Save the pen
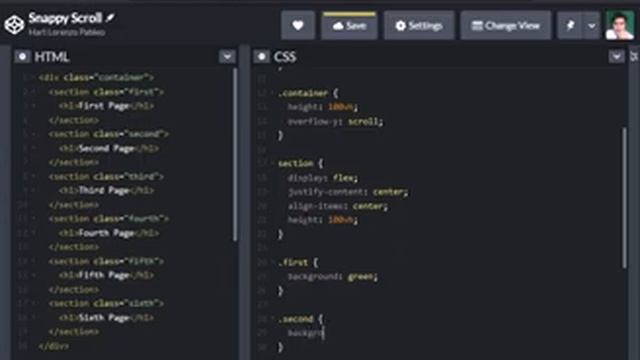Screen dimensions: 640x360 point(349,26)
